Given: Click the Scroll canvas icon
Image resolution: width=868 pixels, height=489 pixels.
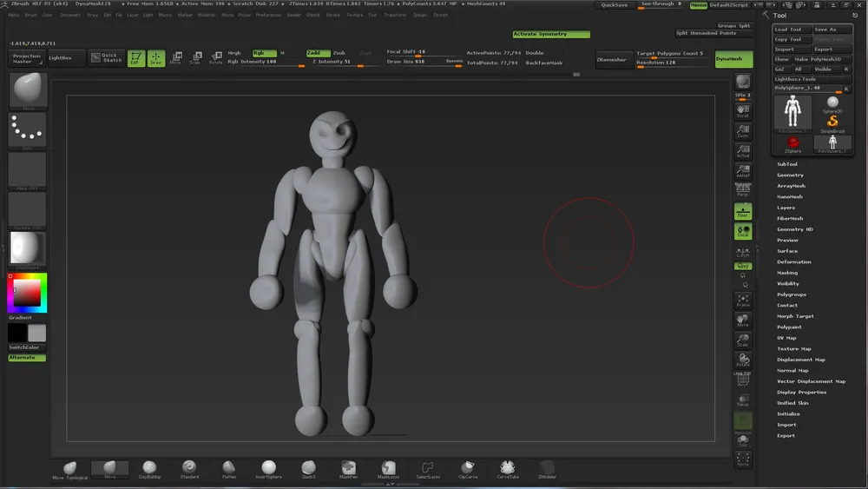Looking at the screenshot, I should 742,111.
